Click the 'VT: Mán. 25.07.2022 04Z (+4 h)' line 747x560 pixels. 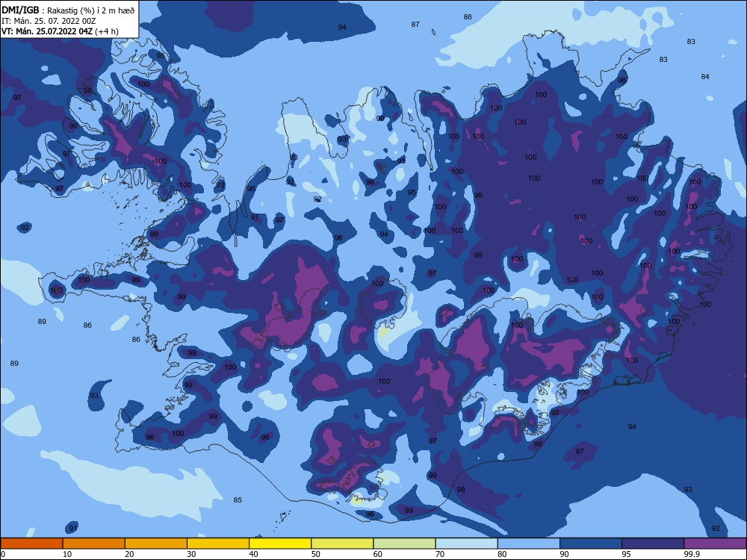60,31
